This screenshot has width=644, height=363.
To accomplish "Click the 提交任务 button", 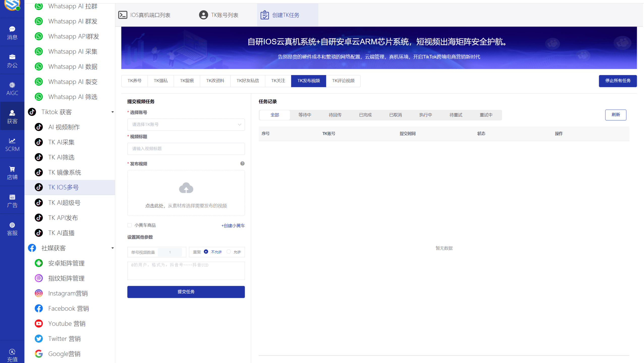I will click(x=186, y=292).
